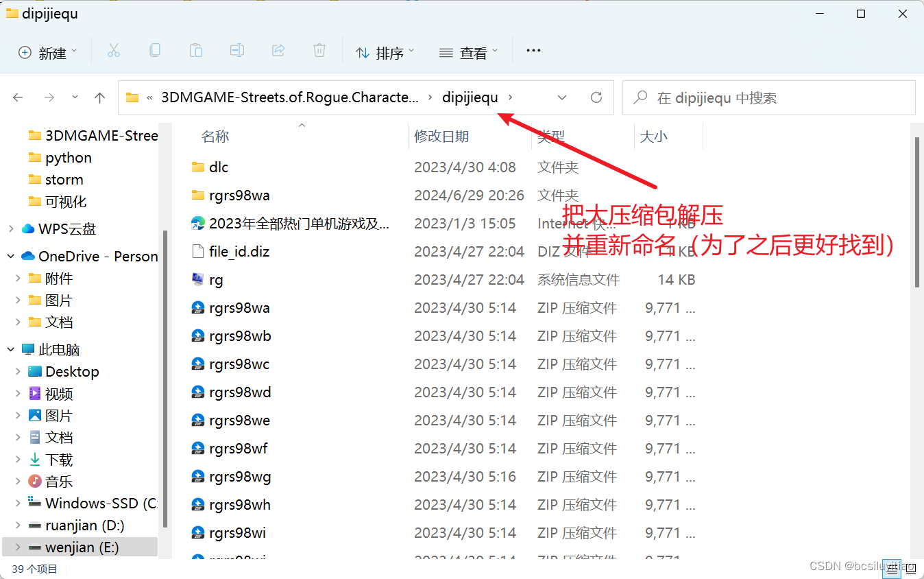Go back using the back arrow
Image resolution: width=924 pixels, height=579 pixels.
pyautogui.click(x=17, y=97)
